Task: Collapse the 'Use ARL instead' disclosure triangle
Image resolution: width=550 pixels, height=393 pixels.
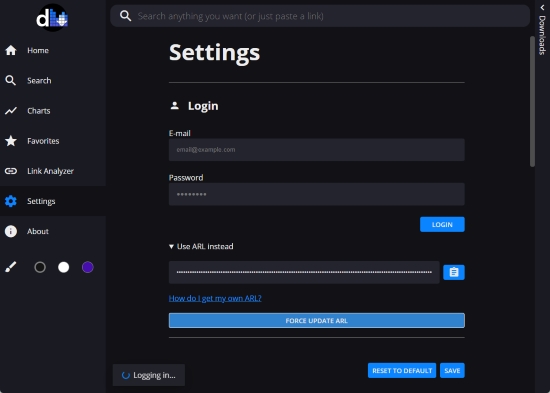Action: pos(171,247)
